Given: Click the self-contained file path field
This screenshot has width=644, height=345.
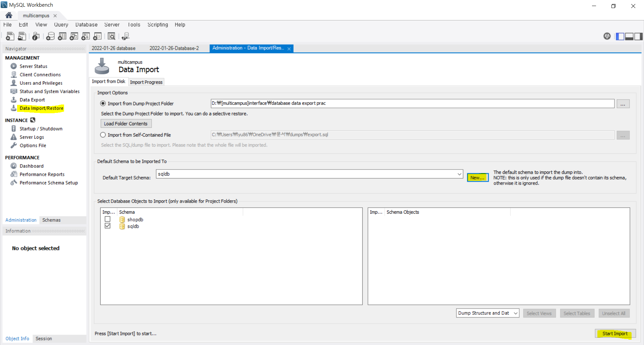Looking at the screenshot, I should click(412, 135).
